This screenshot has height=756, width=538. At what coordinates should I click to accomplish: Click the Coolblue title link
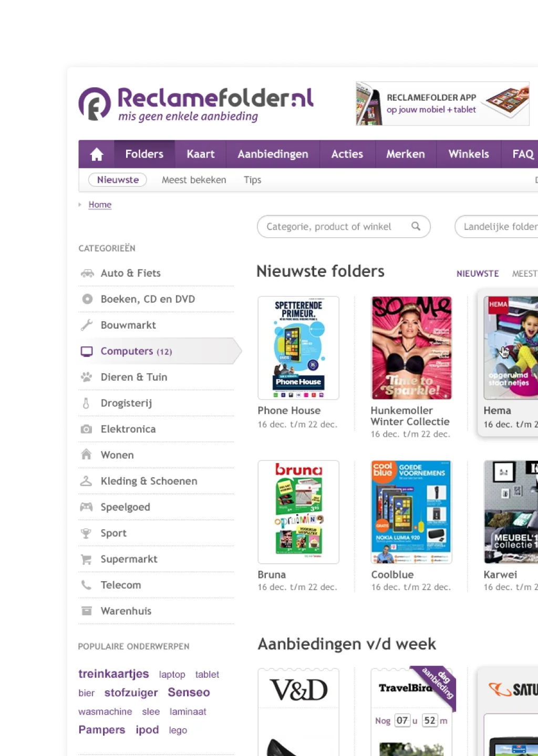(392, 575)
